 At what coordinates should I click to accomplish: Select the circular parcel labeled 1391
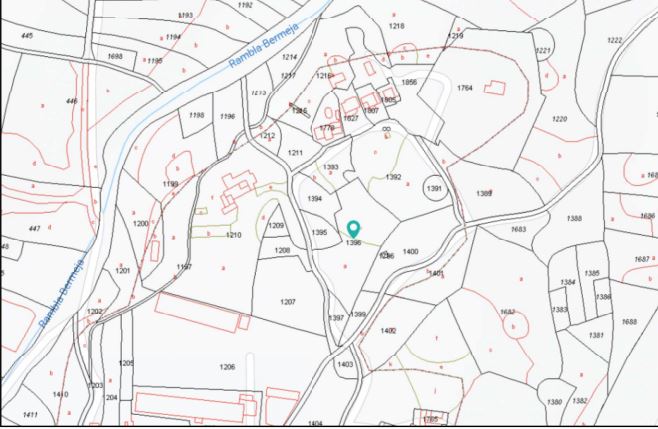point(434,188)
